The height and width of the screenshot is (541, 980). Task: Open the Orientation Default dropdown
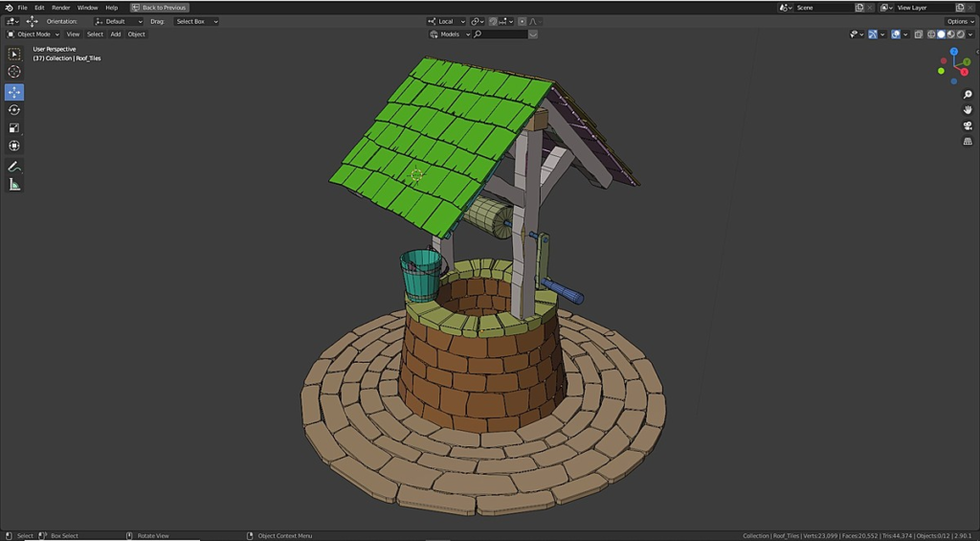tap(119, 21)
